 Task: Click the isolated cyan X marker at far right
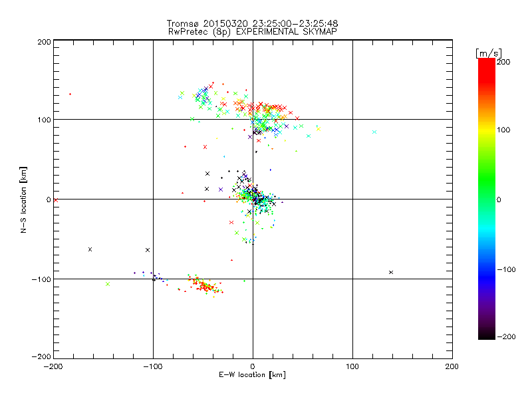[x=374, y=132]
